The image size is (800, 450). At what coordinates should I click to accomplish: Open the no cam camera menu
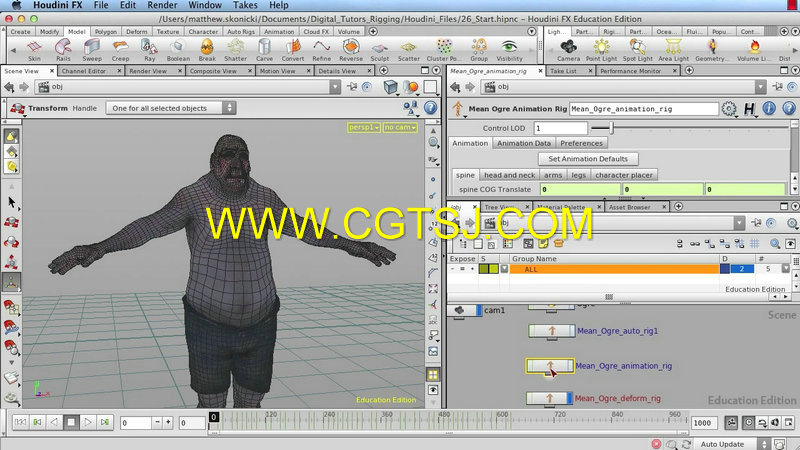(400, 127)
